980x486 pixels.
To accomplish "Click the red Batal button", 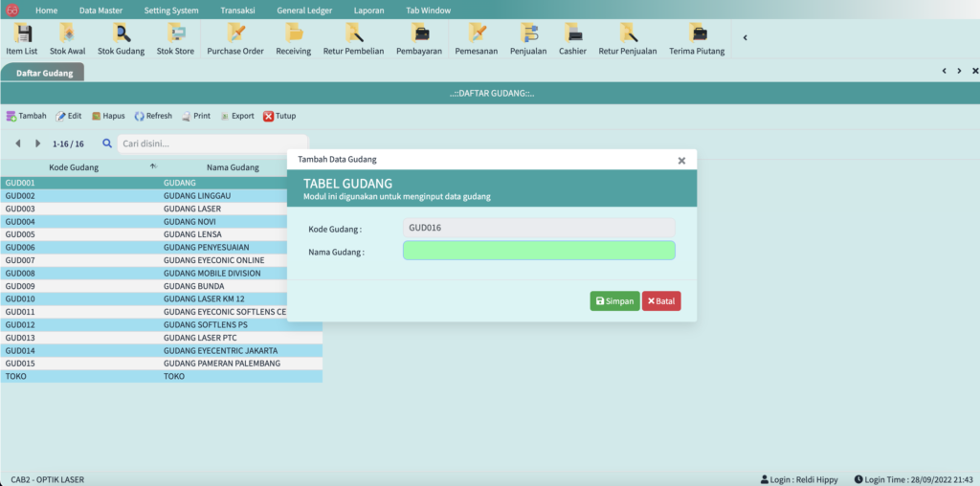I will [661, 301].
